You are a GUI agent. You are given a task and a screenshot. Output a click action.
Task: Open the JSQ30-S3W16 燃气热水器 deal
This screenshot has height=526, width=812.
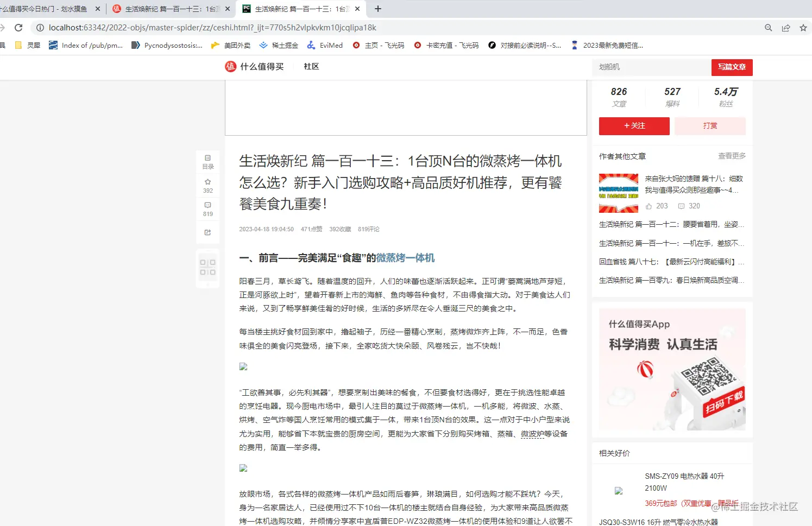[658, 522]
